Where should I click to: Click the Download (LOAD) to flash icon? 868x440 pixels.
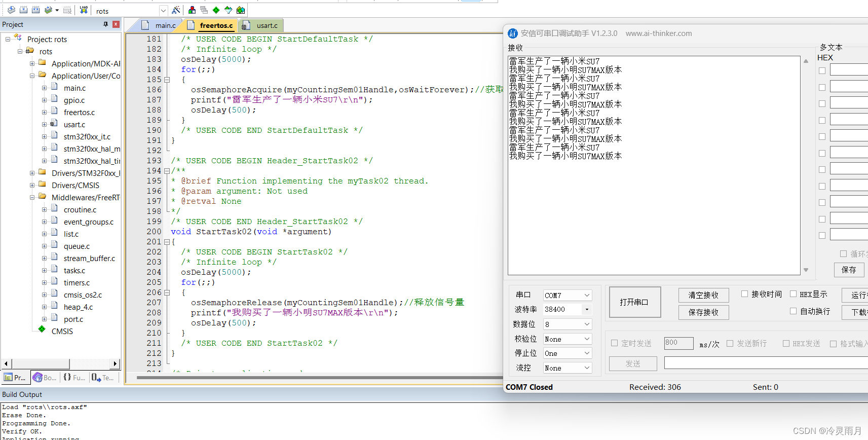(84, 10)
